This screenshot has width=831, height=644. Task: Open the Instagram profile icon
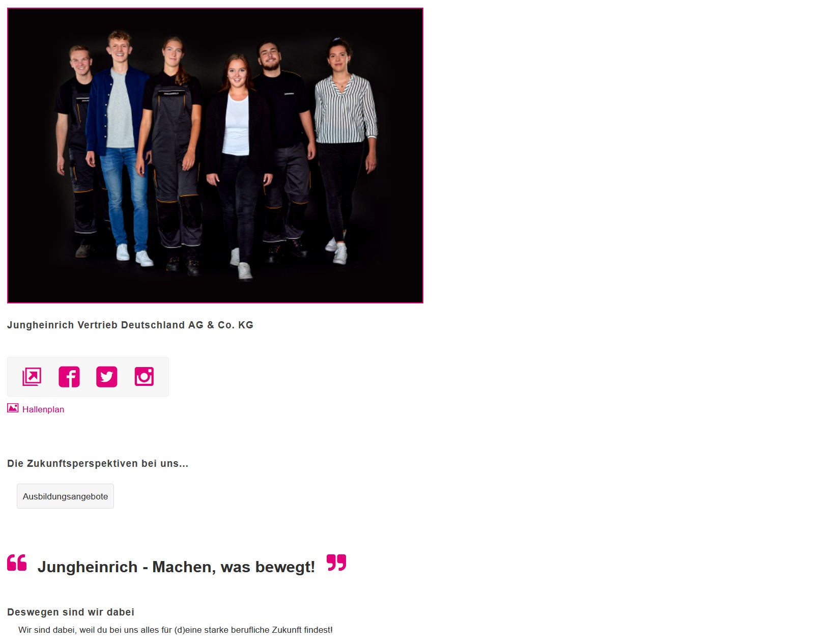click(144, 377)
